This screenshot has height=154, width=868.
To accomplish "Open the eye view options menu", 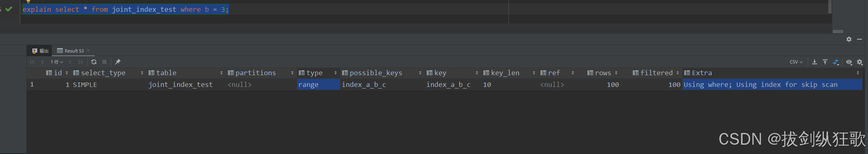I will [849, 62].
